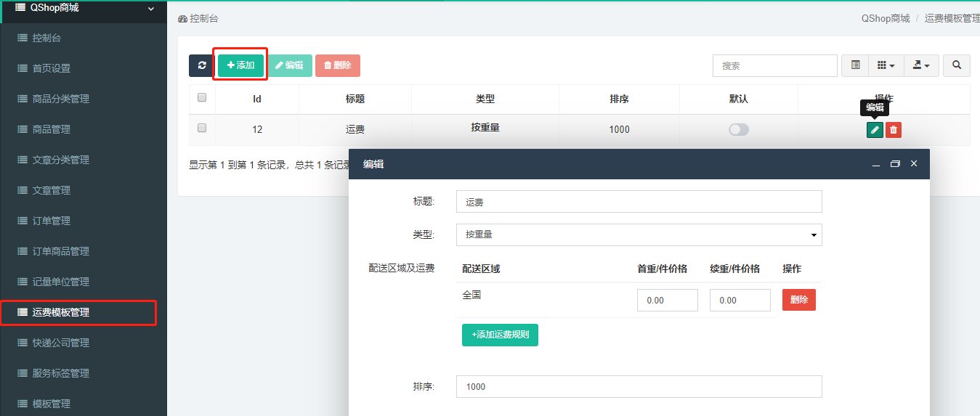Open 快递公司管理 in the sidebar
The image size is (980, 416).
(60, 343)
